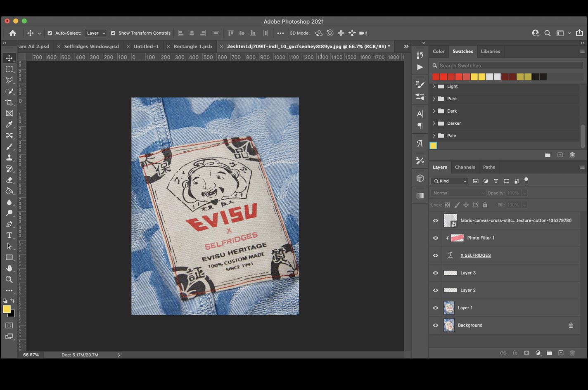Expand the Darker swatches folder
The width and height of the screenshot is (588, 390).
(x=434, y=123)
